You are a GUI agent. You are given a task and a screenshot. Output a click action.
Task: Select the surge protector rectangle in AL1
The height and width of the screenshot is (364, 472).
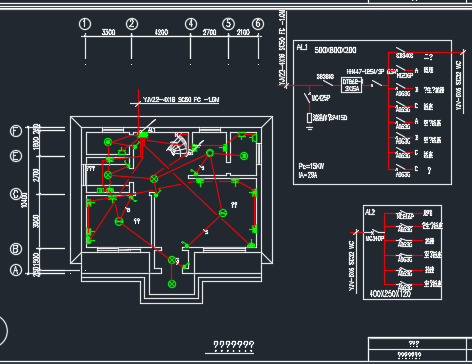coord(309,118)
